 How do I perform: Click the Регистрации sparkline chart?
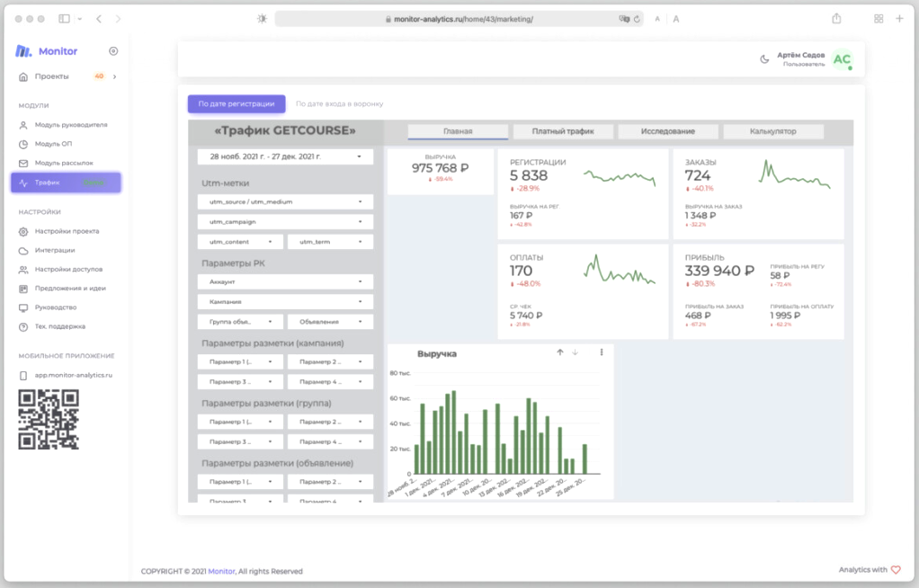point(619,176)
